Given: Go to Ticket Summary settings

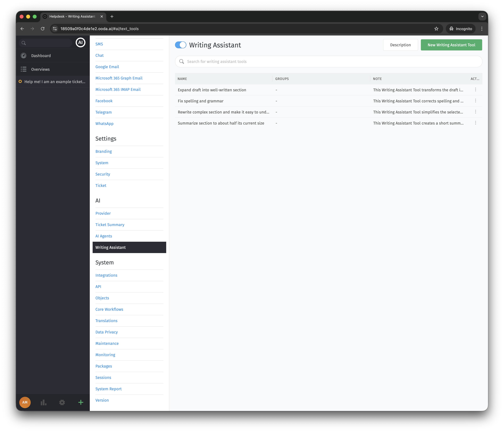Looking at the screenshot, I should point(110,225).
